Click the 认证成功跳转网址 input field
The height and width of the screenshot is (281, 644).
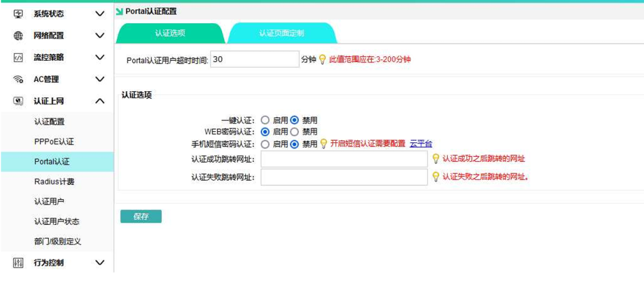344,159
